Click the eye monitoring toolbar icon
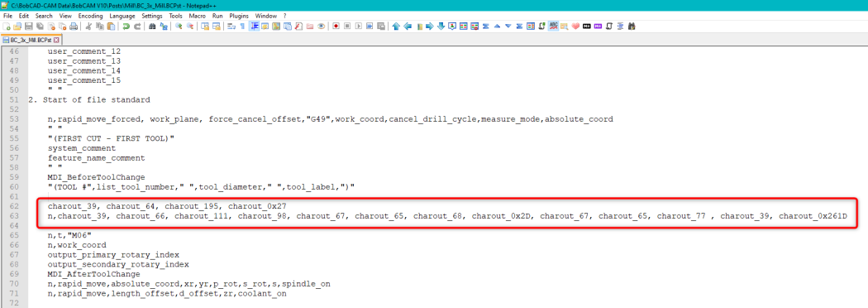The height and width of the screenshot is (308, 868). [321, 26]
